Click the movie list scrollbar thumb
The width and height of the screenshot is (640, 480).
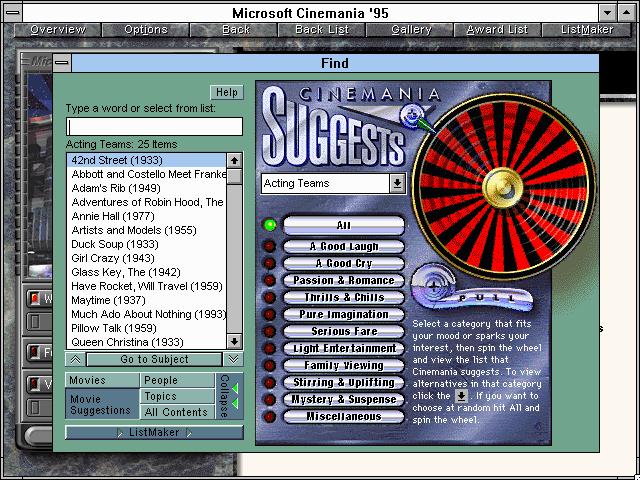[234, 177]
